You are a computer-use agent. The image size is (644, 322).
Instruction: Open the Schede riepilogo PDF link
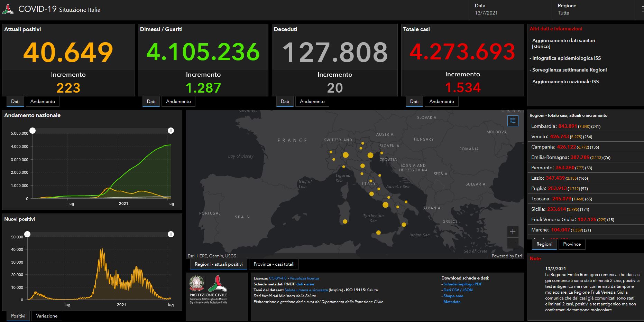(x=462, y=284)
